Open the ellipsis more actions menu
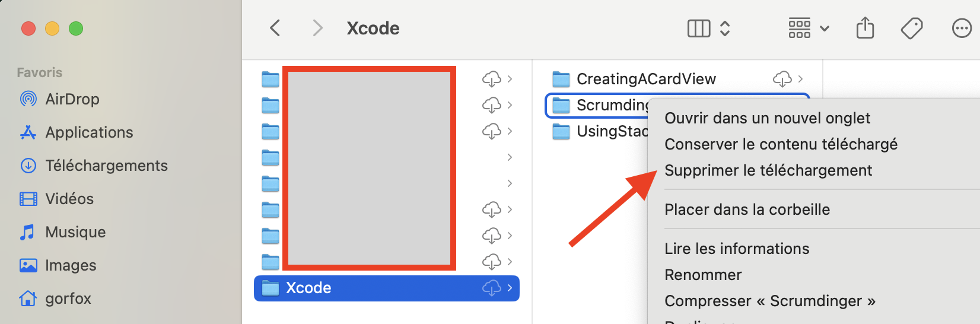 point(962,28)
